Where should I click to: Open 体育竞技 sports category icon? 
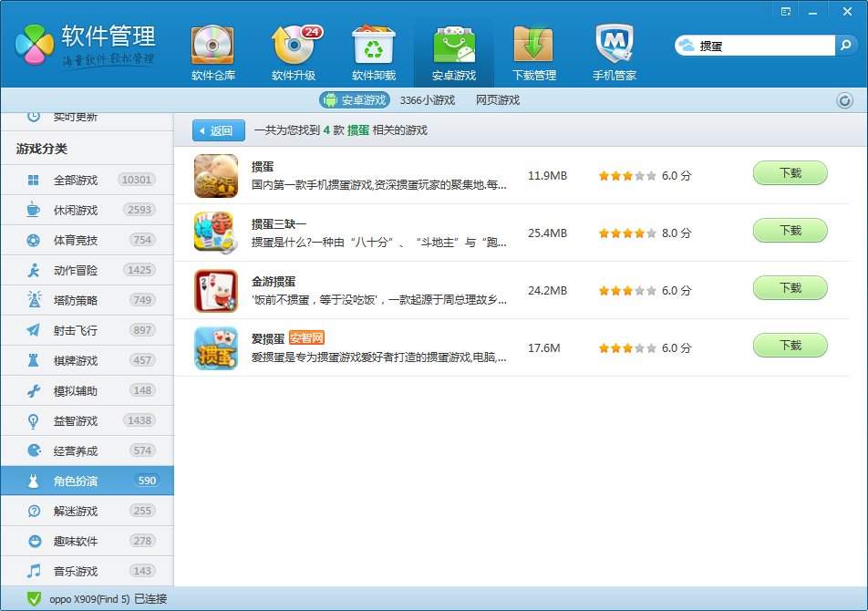pyautogui.click(x=33, y=239)
